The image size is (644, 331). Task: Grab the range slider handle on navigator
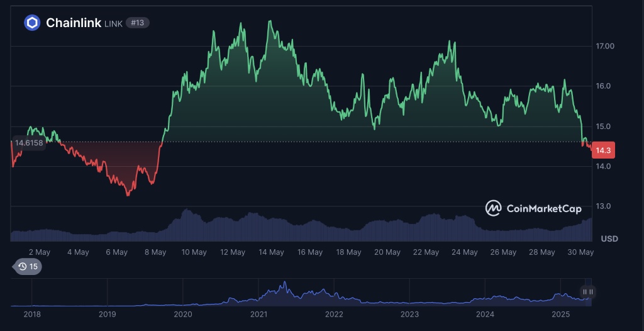pos(588,292)
